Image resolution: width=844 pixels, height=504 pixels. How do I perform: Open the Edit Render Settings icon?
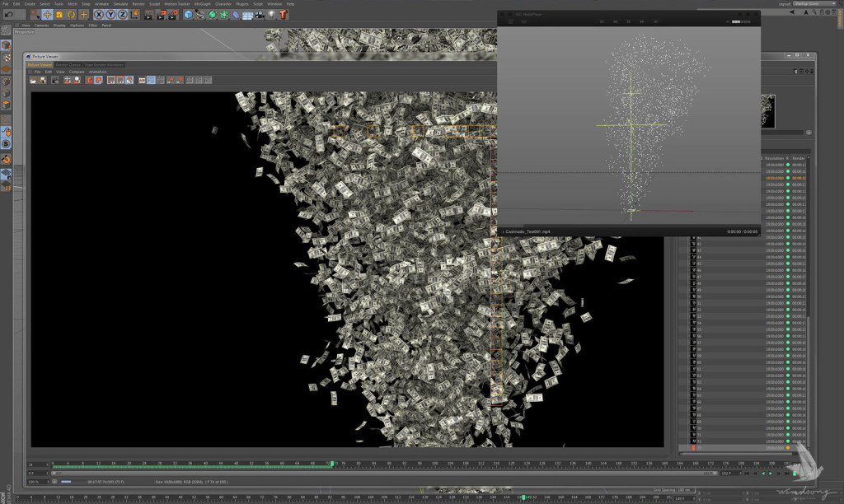pyautogui.click(x=174, y=15)
